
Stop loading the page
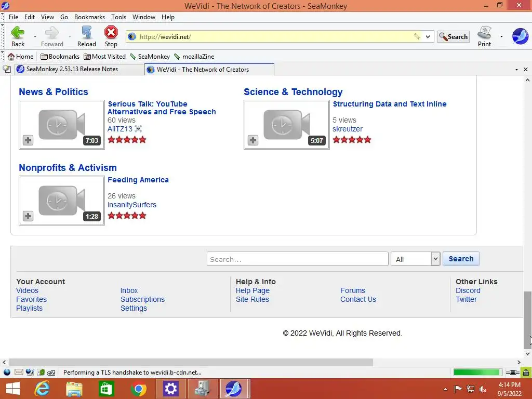pos(111,36)
